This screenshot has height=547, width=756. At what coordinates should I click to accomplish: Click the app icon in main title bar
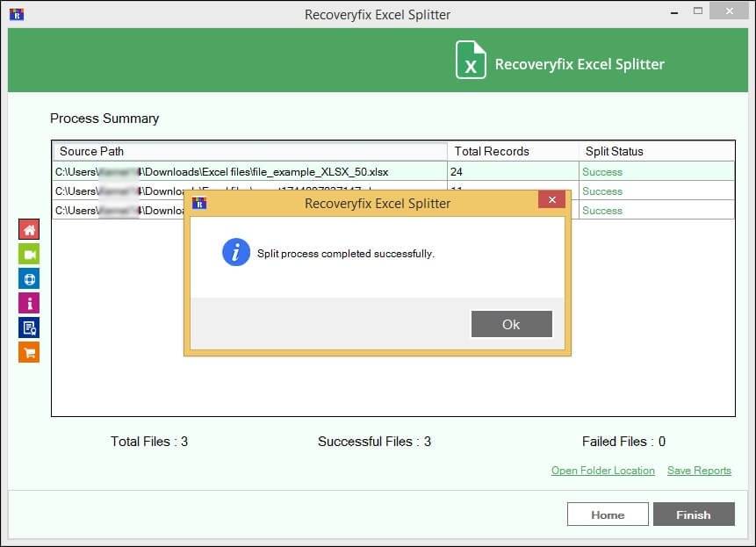(x=17, y=14)
